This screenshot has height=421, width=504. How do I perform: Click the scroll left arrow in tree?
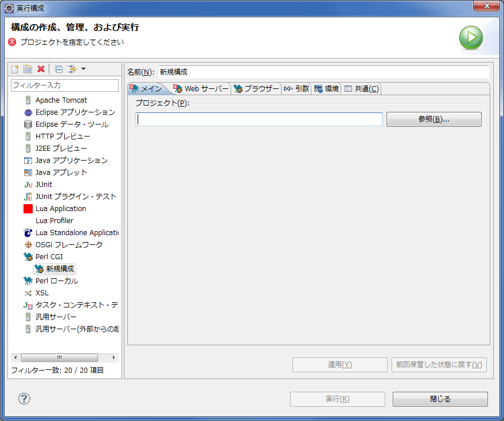coord(15,358)
